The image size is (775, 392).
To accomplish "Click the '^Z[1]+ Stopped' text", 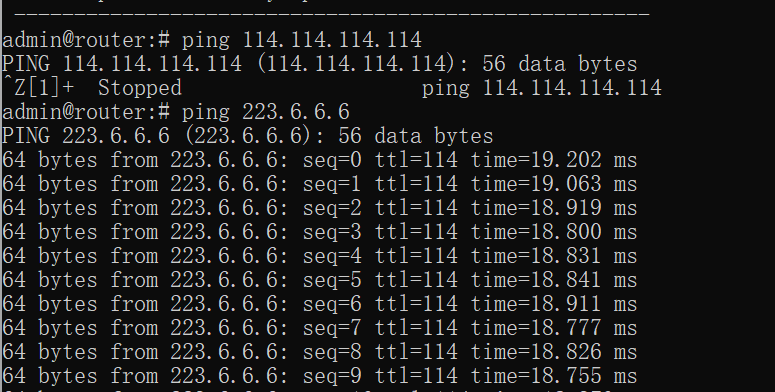I will [x=92, y=88].
